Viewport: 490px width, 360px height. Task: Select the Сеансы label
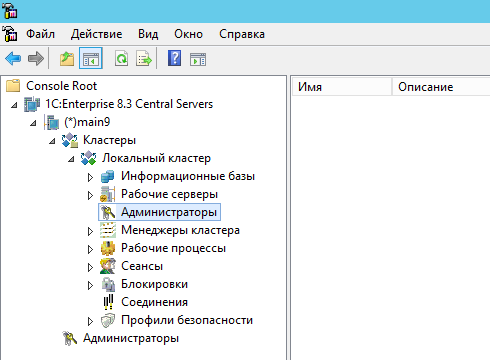142,266
